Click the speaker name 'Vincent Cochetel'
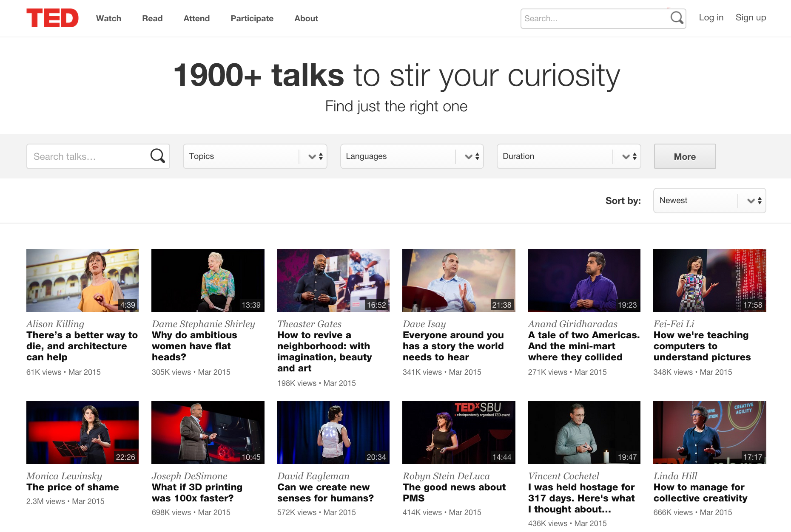 (563, 476)
